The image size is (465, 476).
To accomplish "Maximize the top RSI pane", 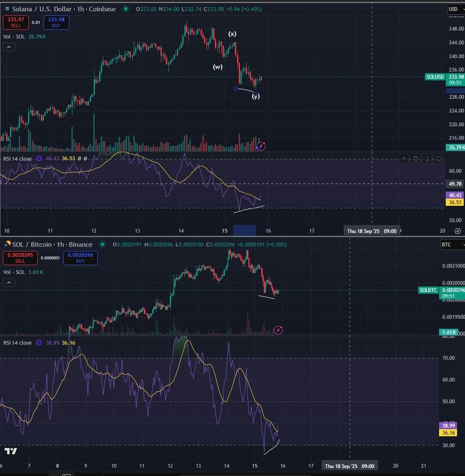I will coord(439,159).
